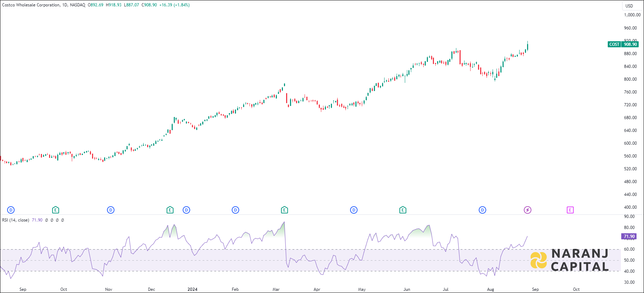Click the Jun label on time axis
Viewport: 644px width, 293px height.
tap(407, 289)
